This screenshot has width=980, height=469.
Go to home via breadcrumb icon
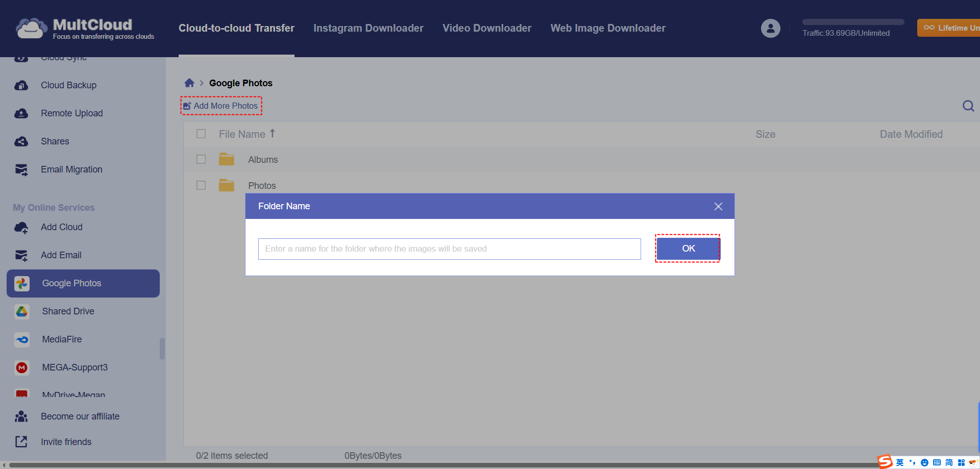(x=189, y=83)
